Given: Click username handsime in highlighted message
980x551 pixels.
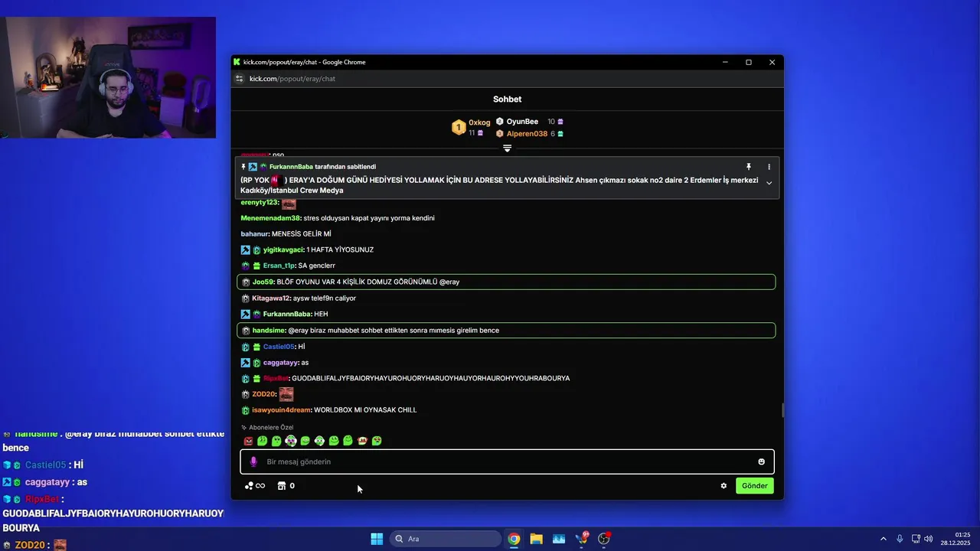Looking at the screenshot, I should 269,331.
